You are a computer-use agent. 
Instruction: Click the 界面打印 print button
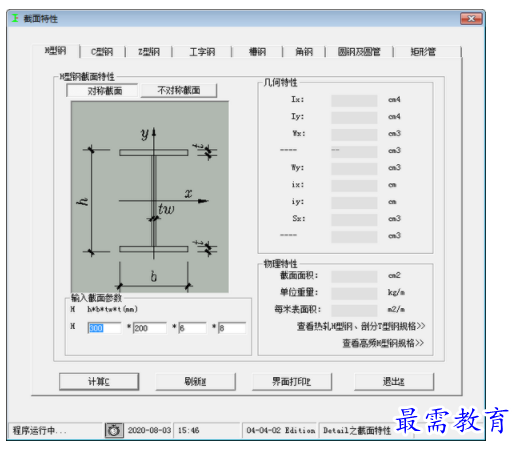pos(292,381)
